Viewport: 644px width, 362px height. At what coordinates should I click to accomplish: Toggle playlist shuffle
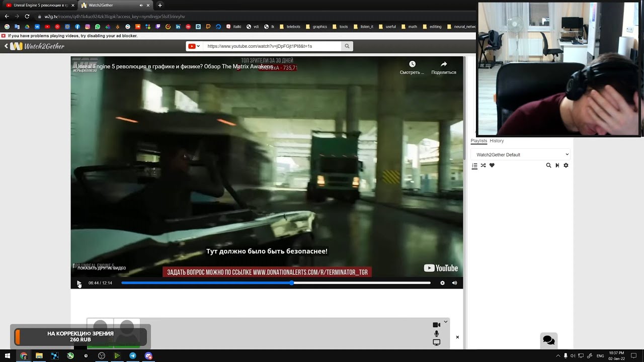click(483, 165)
